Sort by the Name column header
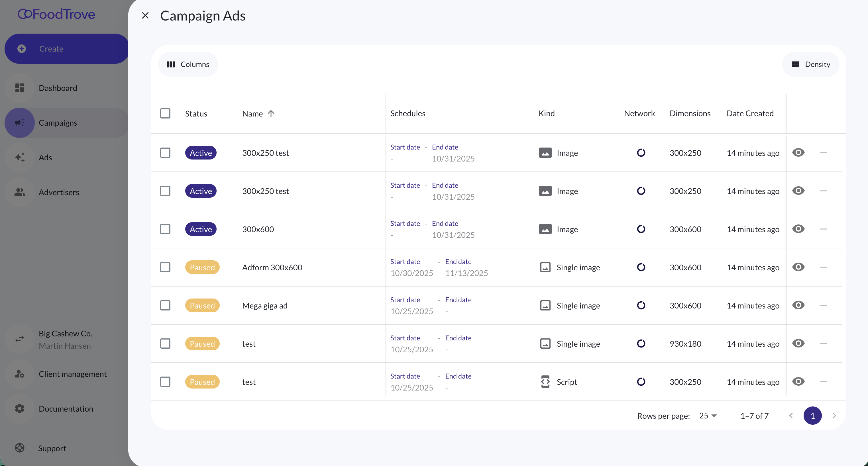Screen dimensions: 868x466 click(x=252, y=113)
